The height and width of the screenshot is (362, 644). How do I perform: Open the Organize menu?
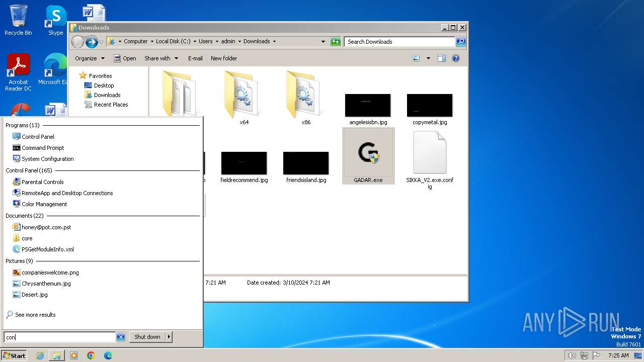point(90,58)
